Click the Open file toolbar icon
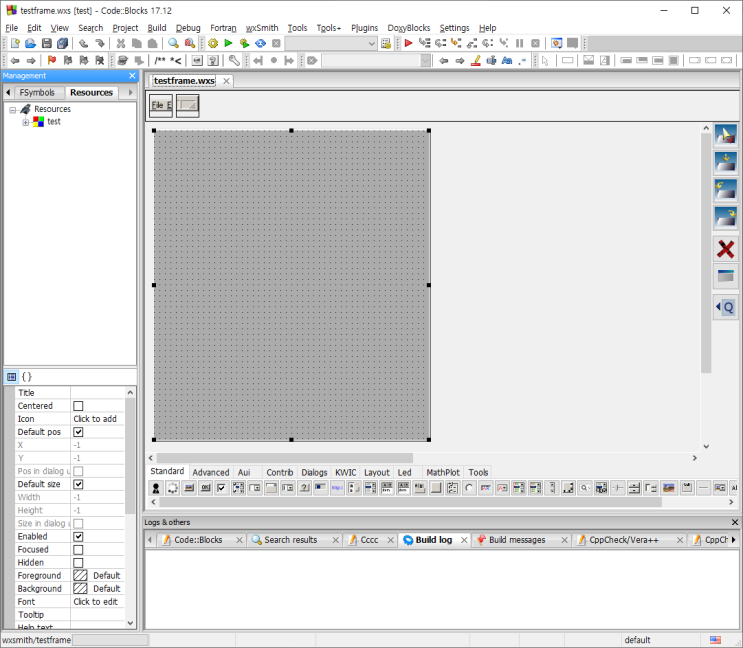 coord(30,44)
